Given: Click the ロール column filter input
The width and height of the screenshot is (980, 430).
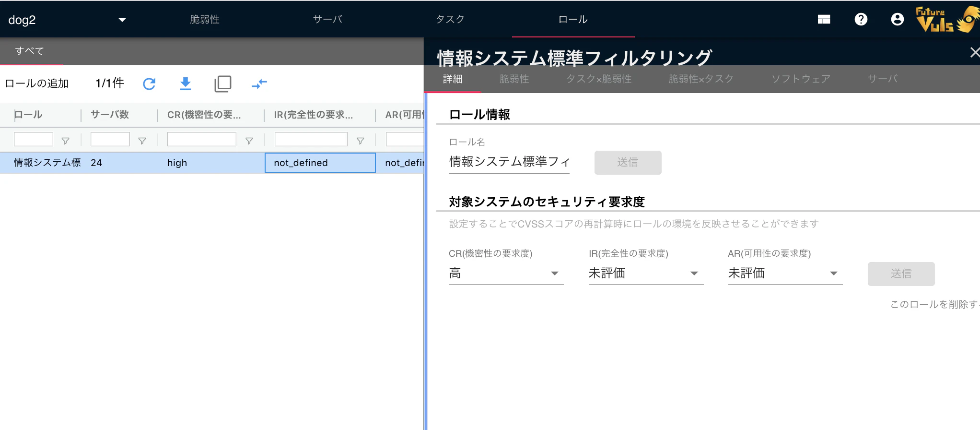Looking at the screenshot, I should click(x=34, y=139).
